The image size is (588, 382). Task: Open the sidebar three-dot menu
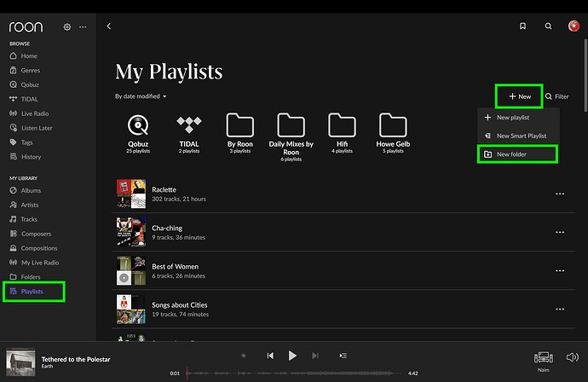coord(83,27)
